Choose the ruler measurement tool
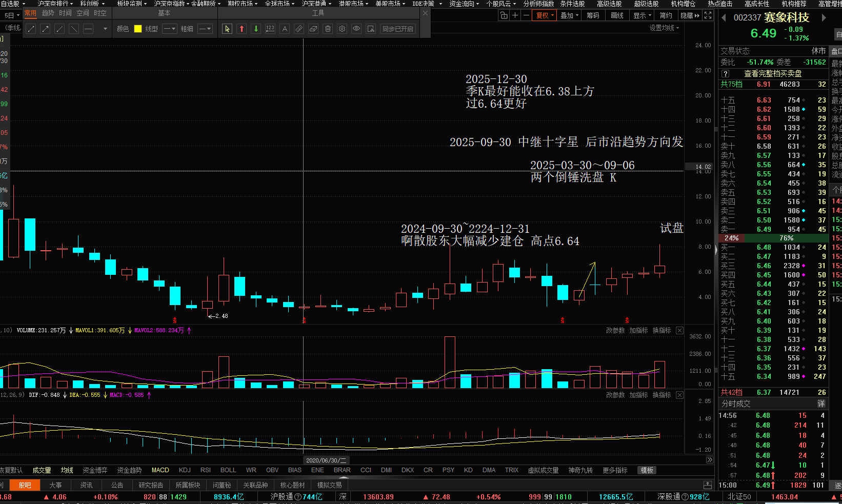The width and height of the screenshot is (842, 504). coord(299,29)
